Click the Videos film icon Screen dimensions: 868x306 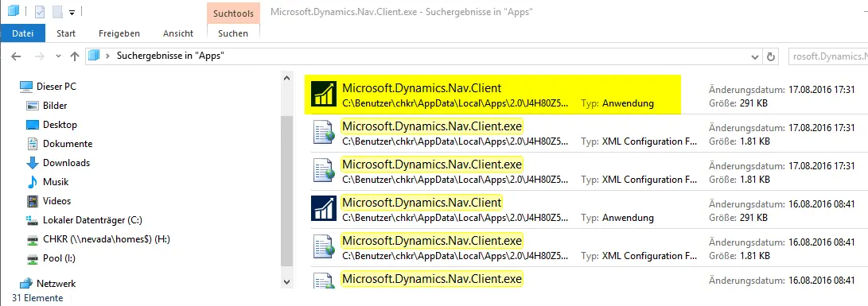point(33,201)
